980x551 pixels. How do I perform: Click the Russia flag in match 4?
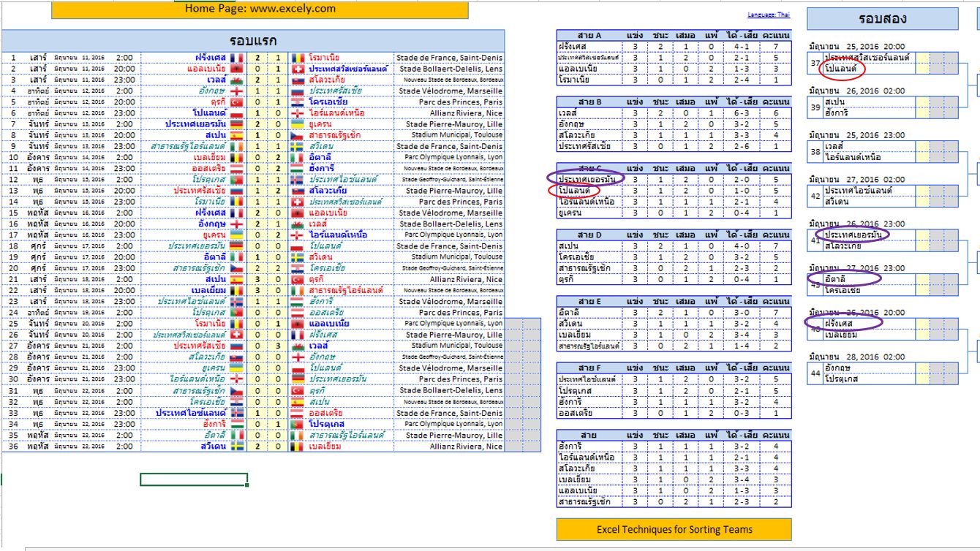[298, 91]
